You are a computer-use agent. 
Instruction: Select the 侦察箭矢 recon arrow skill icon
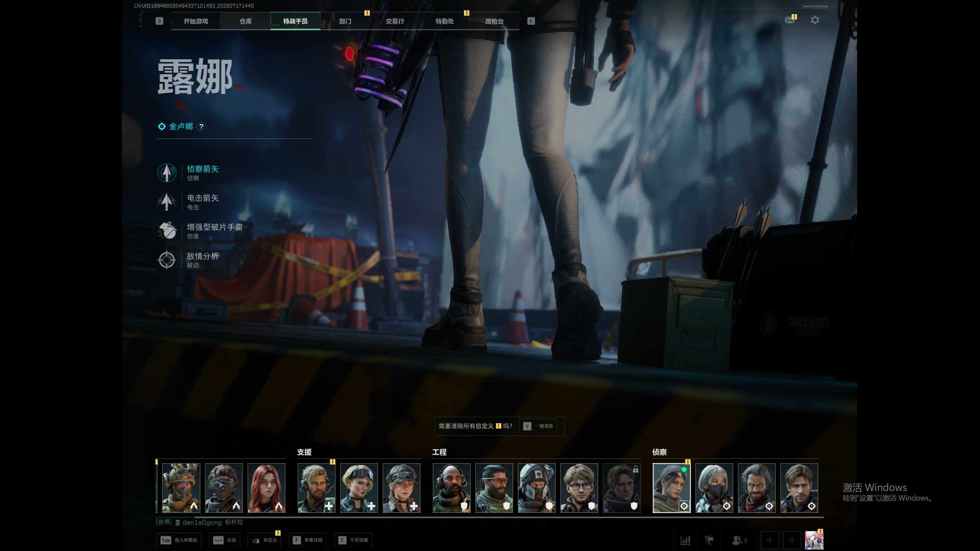click(x=167, y=173)
